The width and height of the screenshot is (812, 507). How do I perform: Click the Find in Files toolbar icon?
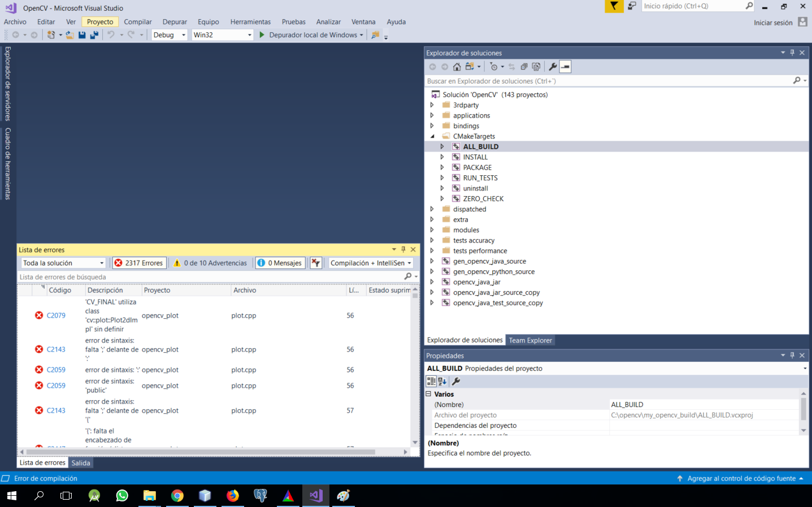[x=375, y=35]
